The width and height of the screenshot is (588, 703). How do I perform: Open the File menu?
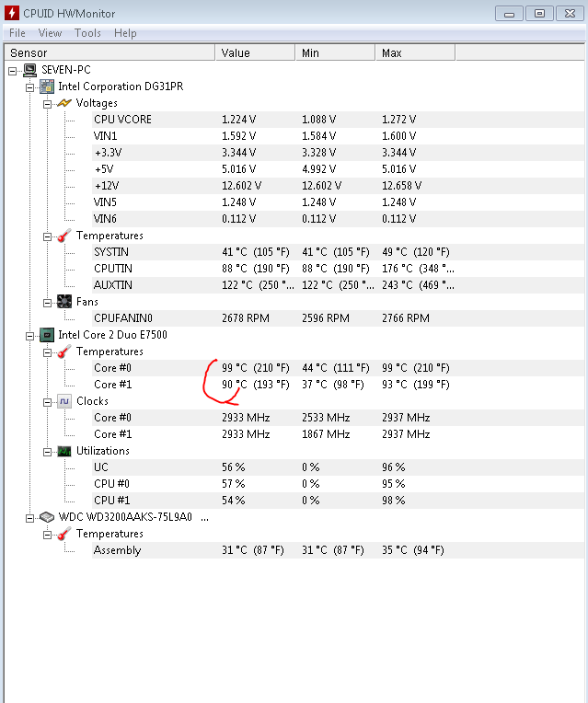point(17,33)
